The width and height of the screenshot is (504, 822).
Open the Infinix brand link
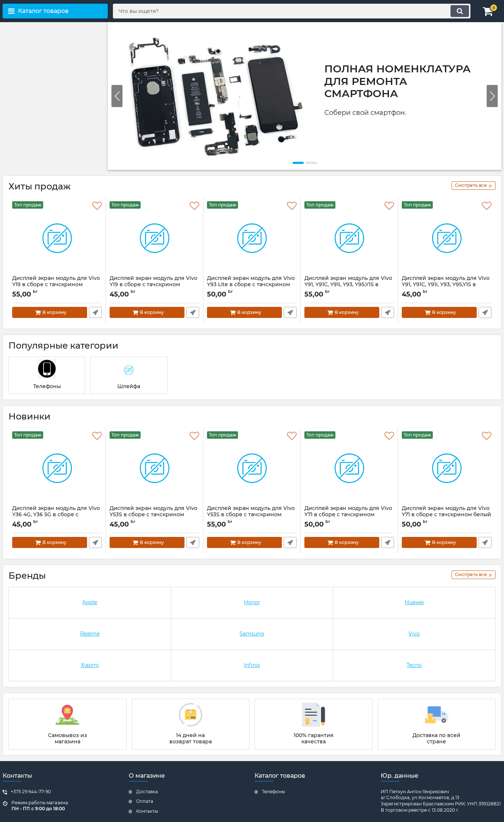pyautogui.click(x=252, y=665)
